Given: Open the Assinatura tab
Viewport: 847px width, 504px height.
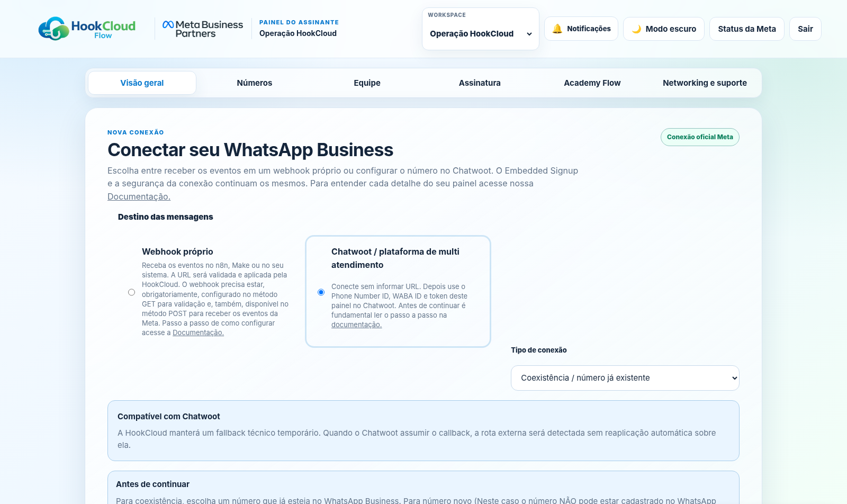Looking at the screenshot, I should (x=480, y=83).
